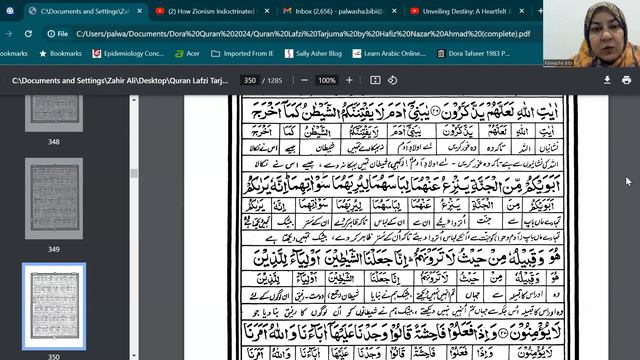Click the thumbnail sidebar scrollbar handle
This screenshot has height=360, width=640.
134,173
